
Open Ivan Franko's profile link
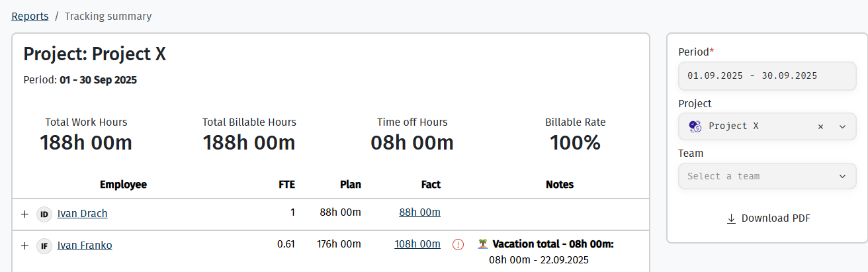(85, 245)
